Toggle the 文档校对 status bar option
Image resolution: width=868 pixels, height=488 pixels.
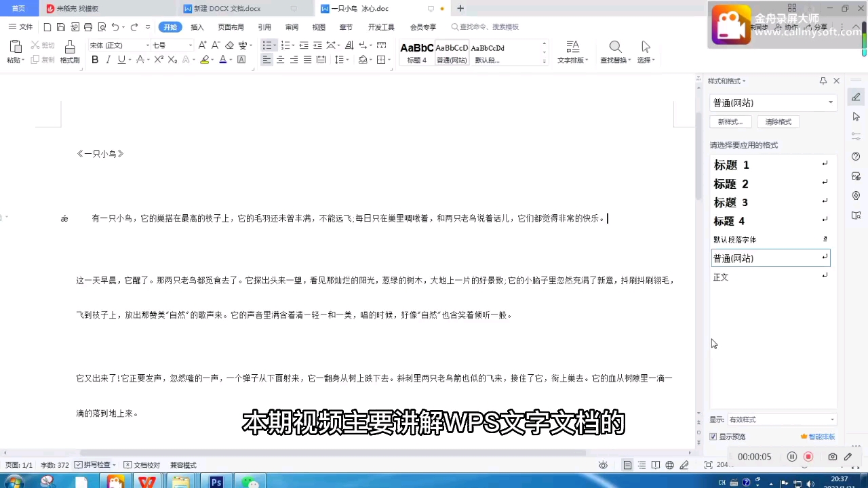pyautogui.click(x=142, y=465)
